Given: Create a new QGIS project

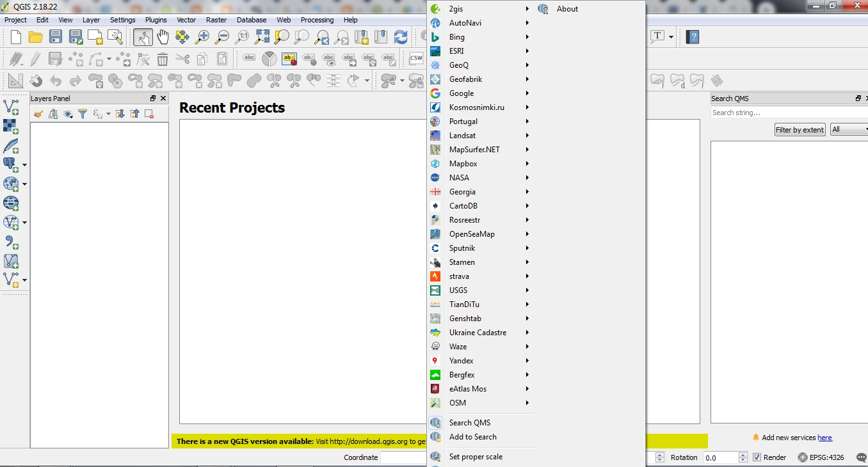Looking at the screenshot, I should pyautogui.click(x=15, y=37).
